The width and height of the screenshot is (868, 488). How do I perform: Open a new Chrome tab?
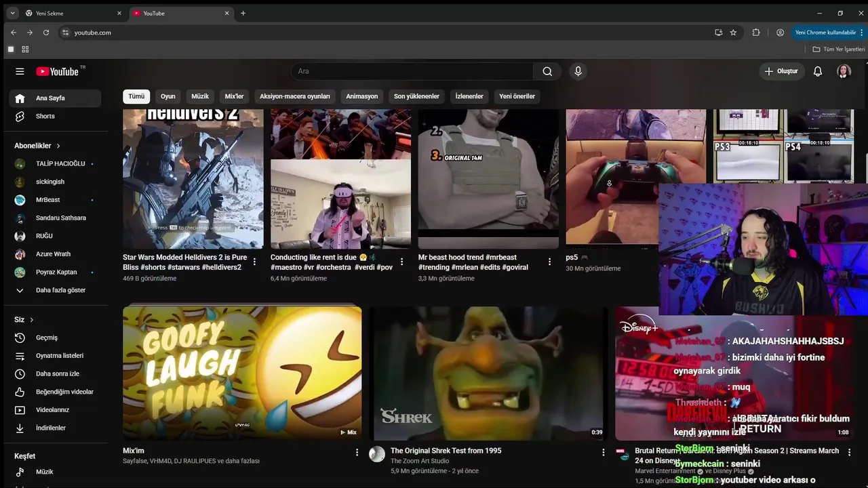[243, 13]
